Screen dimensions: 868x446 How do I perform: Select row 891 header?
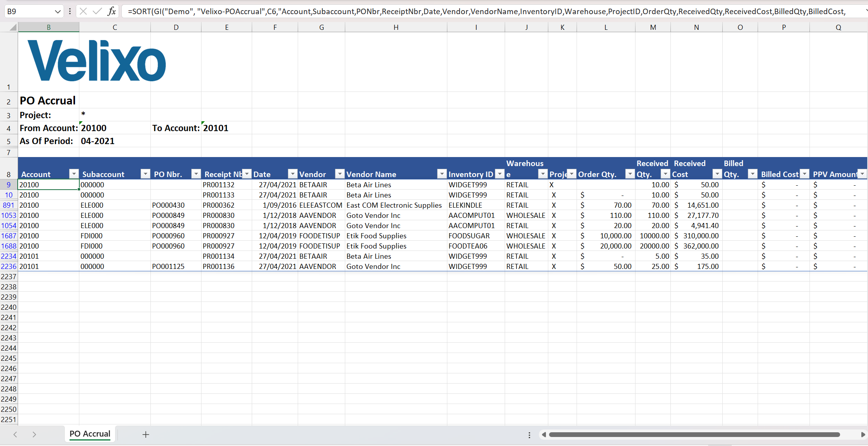point(9,205)
